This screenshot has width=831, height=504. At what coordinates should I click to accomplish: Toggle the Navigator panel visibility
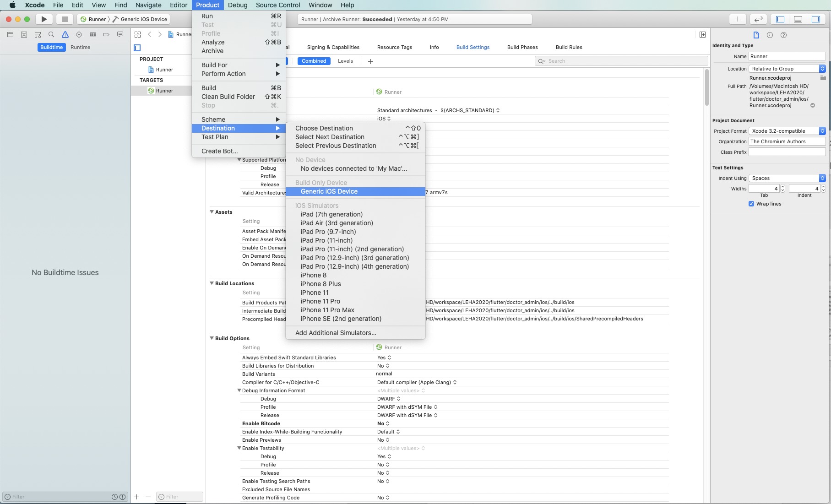(780, 19)
